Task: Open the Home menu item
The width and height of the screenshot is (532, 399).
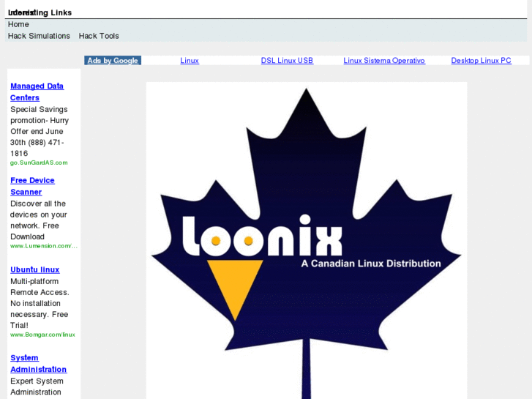Action: [18, 24]
